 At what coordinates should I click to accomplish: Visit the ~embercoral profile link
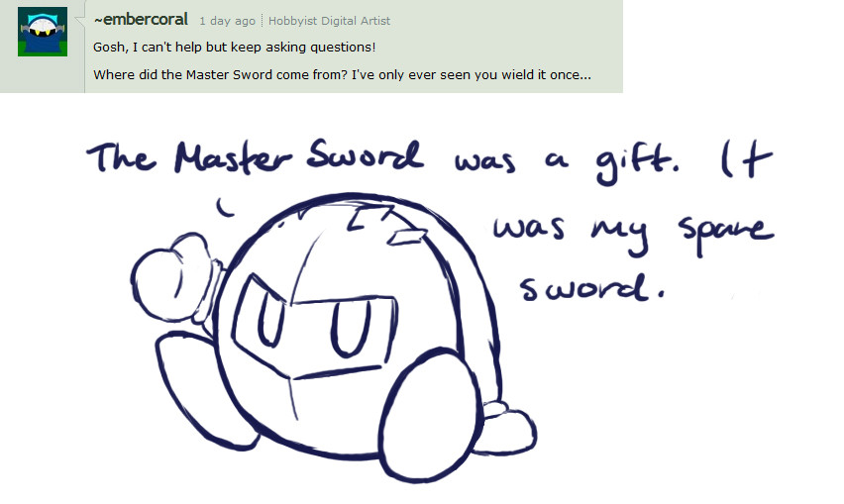tap(141, 20)
